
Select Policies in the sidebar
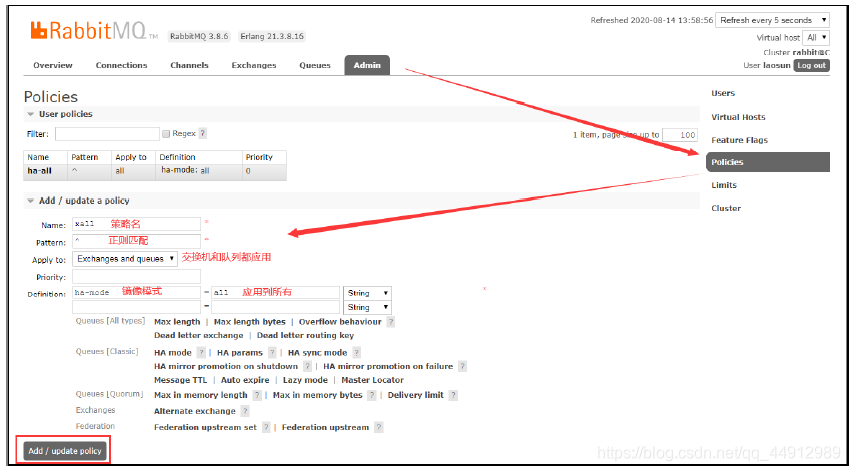[768, 162]
